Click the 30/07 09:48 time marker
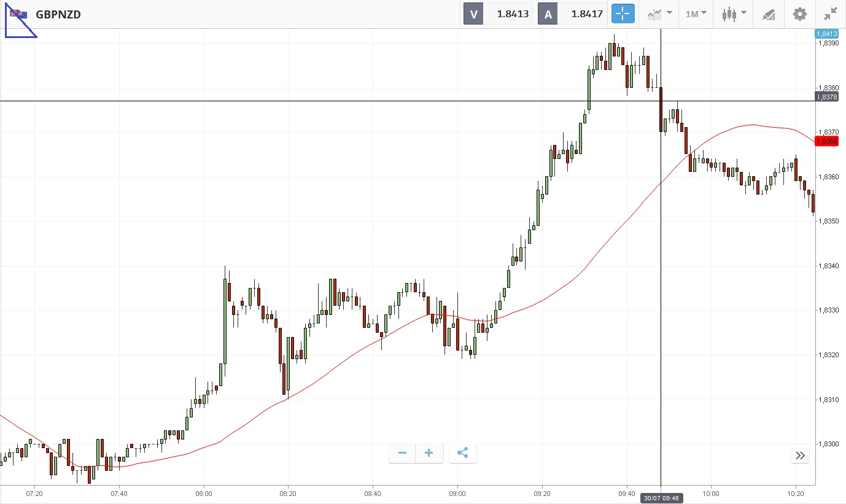 pos(661,497)
